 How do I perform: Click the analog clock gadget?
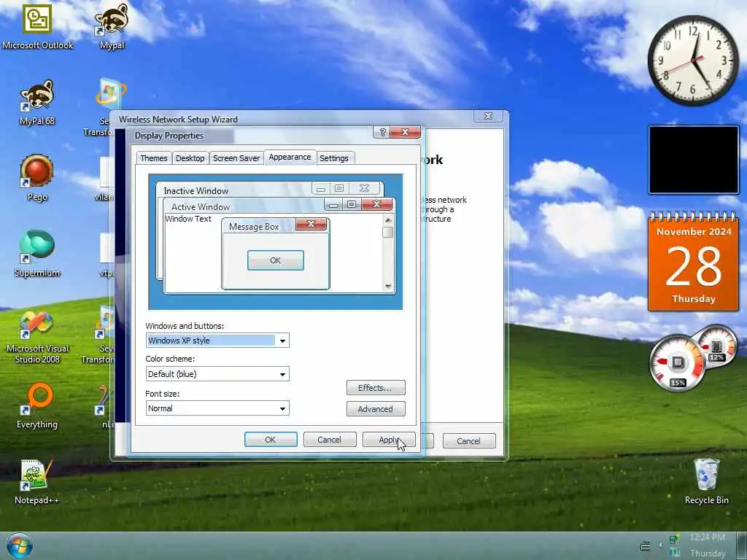[x=693, y=60]
